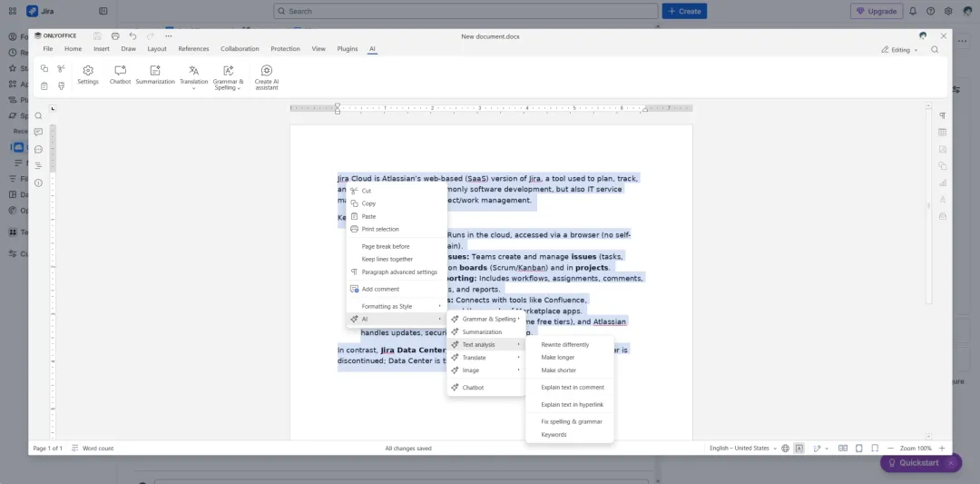
Task: Switch to the Collaboration tab
Action: (240, 49)
